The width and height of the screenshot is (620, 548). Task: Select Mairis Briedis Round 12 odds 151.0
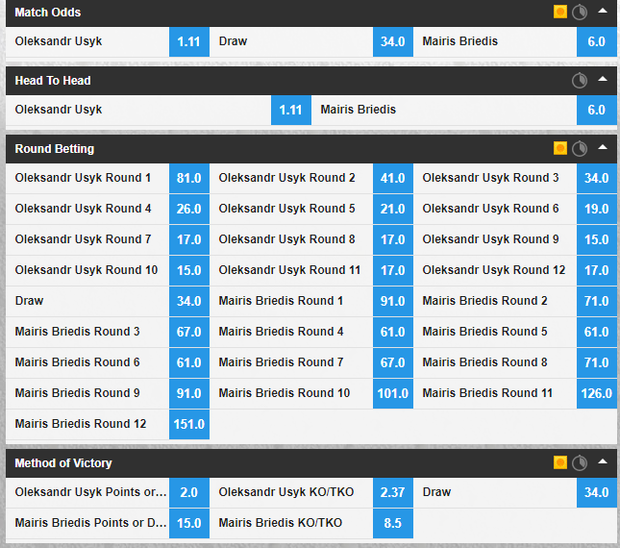point(189,424)
